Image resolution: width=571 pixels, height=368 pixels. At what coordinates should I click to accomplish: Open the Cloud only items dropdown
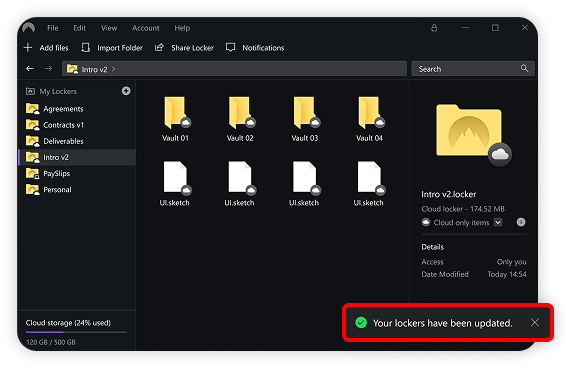[x=498, y=222]
